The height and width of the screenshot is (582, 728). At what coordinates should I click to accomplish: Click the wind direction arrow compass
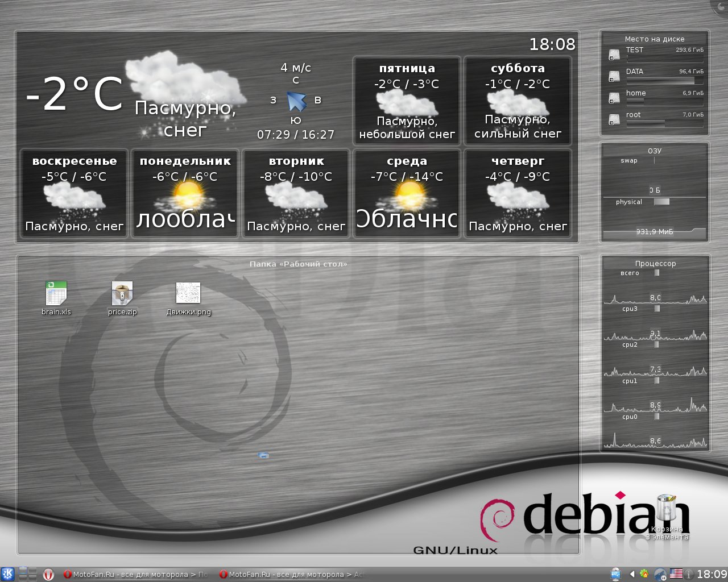[x=296, y=101]
